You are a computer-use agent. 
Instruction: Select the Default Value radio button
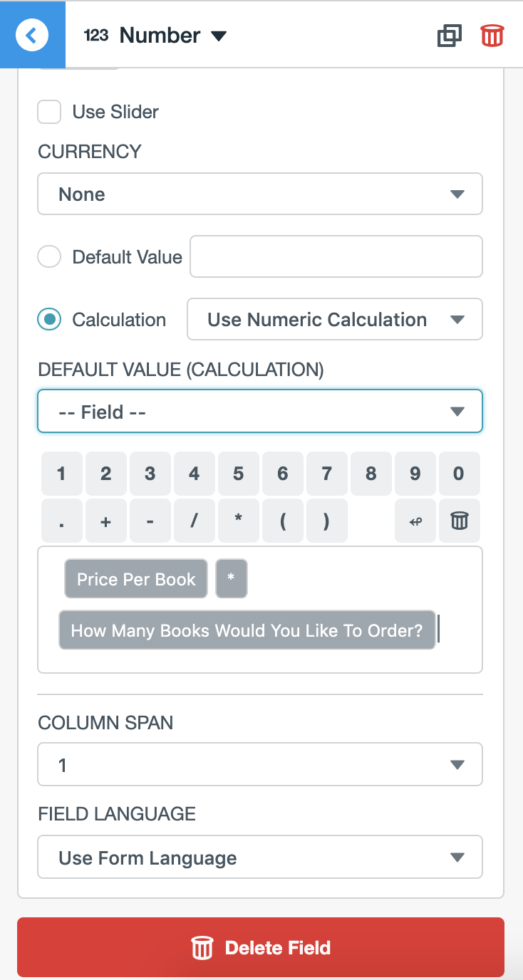48,256
